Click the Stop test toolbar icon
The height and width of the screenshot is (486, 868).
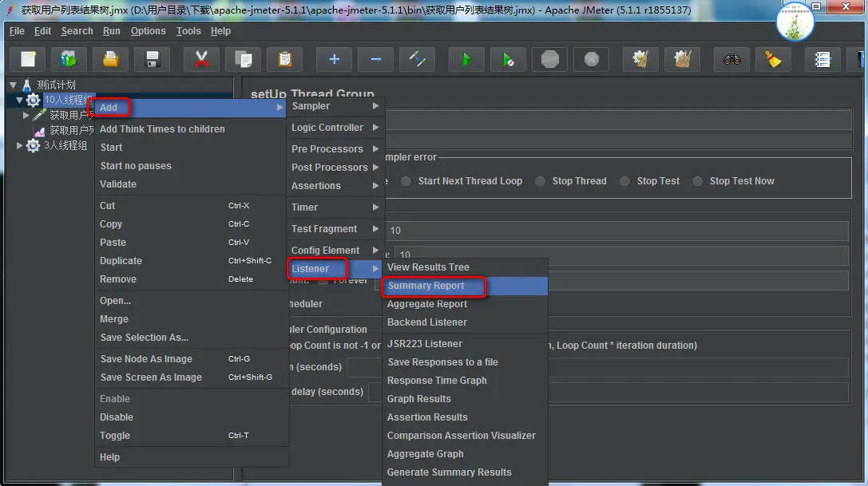[549, 59]
